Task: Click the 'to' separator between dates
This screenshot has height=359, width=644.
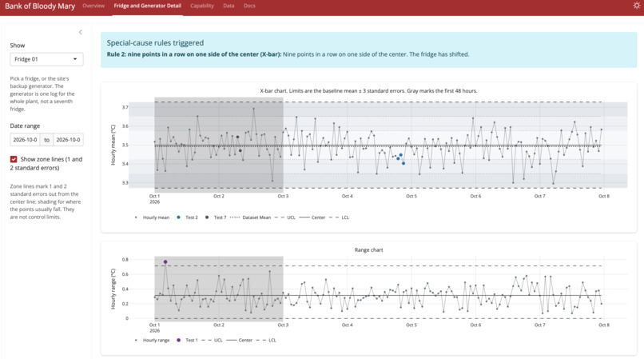Action: pyautogui.click(x=47, y=140)
